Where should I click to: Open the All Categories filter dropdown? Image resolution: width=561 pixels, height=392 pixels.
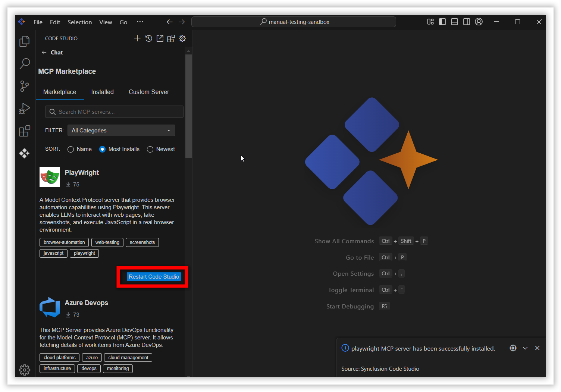(121, 131)
